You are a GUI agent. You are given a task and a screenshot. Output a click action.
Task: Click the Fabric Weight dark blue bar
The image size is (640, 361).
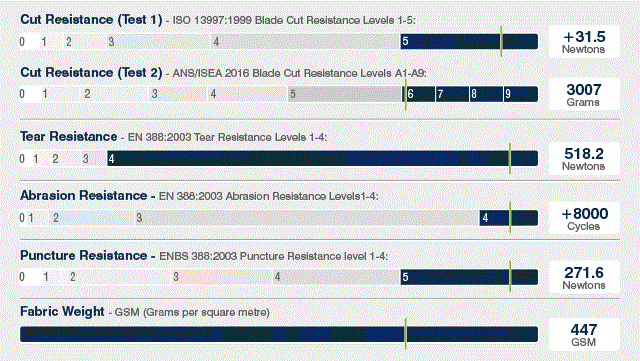279,334
